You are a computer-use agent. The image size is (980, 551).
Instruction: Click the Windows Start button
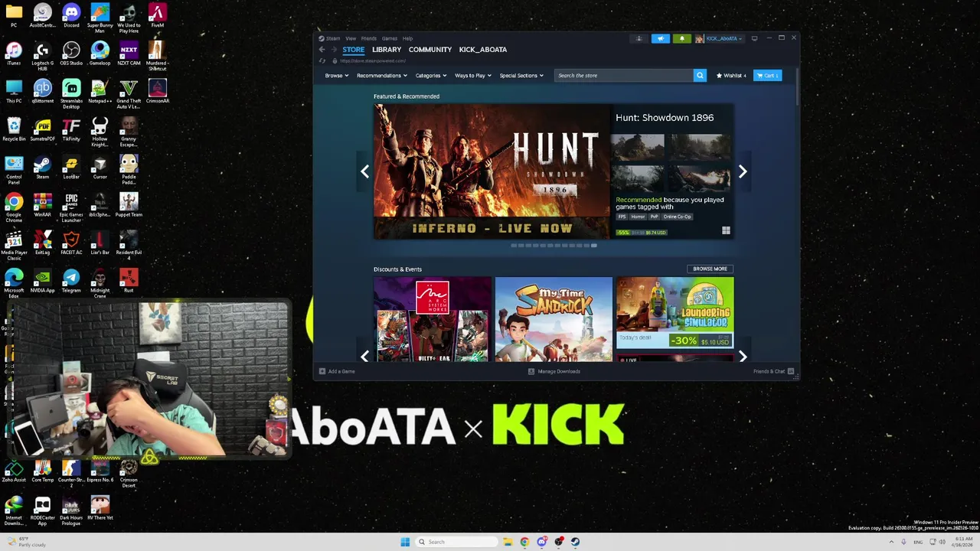(405, 542)
